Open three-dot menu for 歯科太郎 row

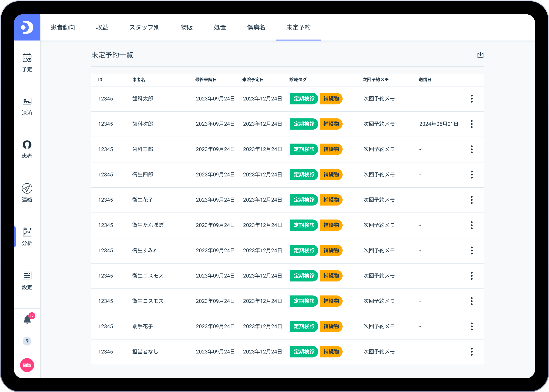tap(472, 99)
